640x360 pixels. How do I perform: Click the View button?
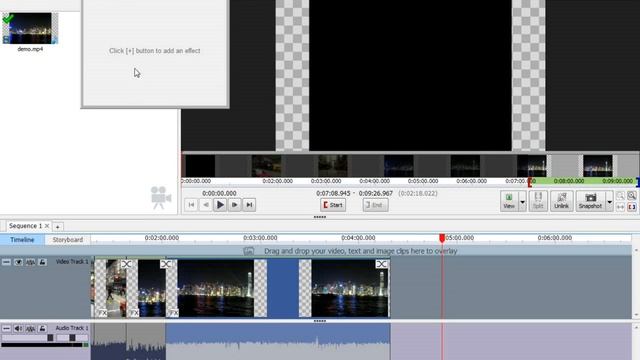point(509,201)
